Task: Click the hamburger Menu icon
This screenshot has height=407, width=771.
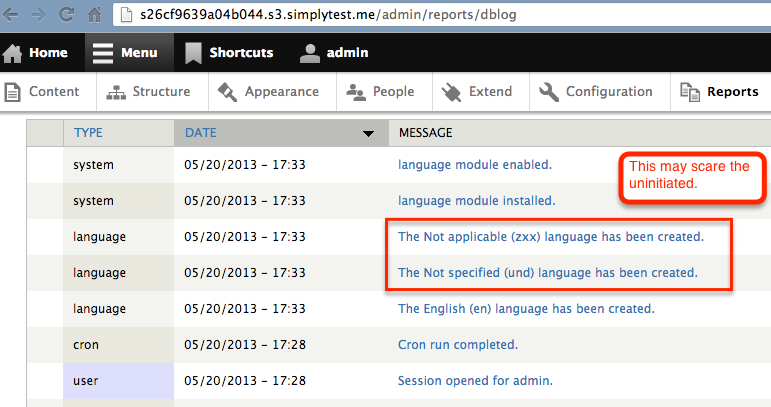Action: 103,53
